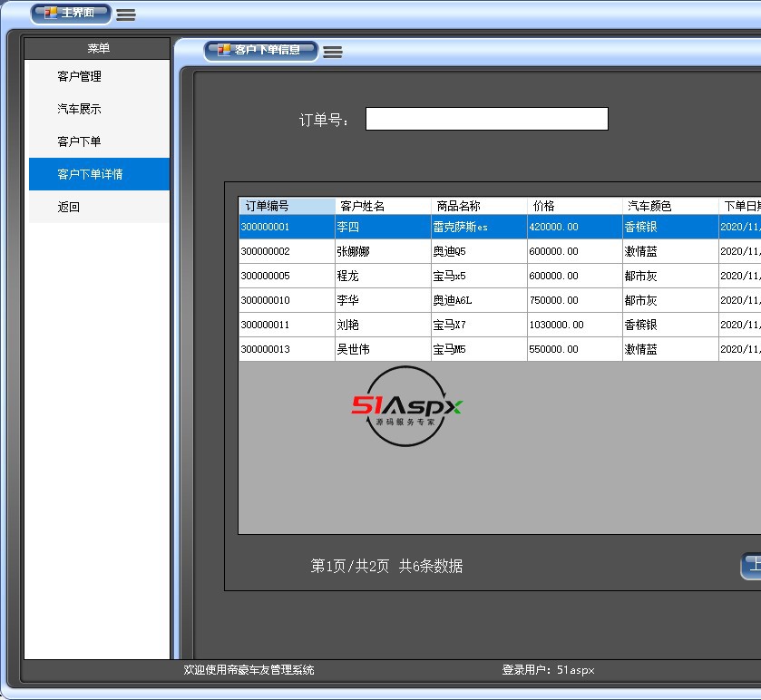Viewport: 761px width, 700px height.
Task: Select row with 宝马X7 product
Action: (479, 325)
